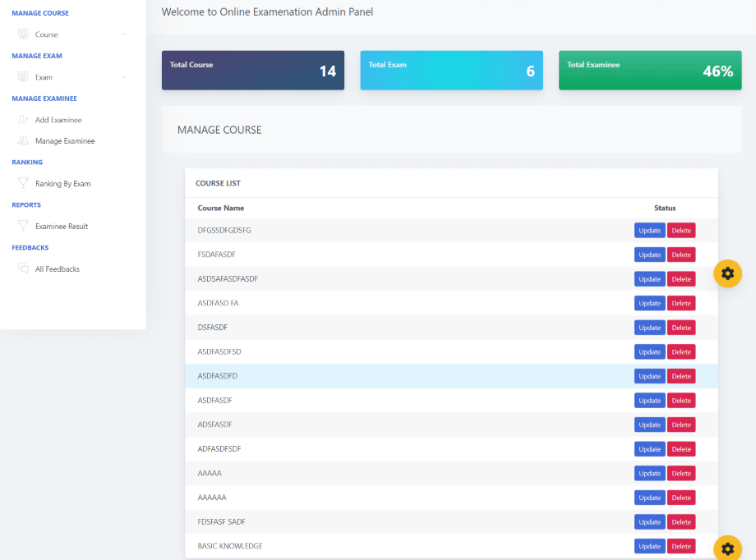This screenshot has width=756, height=560.
Task: Click the Examinee Result trophy icon
Action: (x=23, y=227)
